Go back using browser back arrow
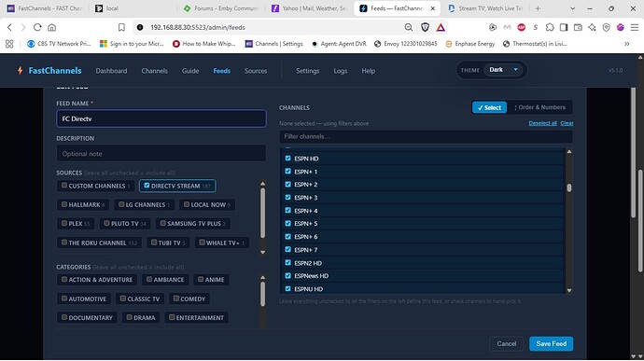This screenshot has width=644, height=361. [x=9, y=27]
